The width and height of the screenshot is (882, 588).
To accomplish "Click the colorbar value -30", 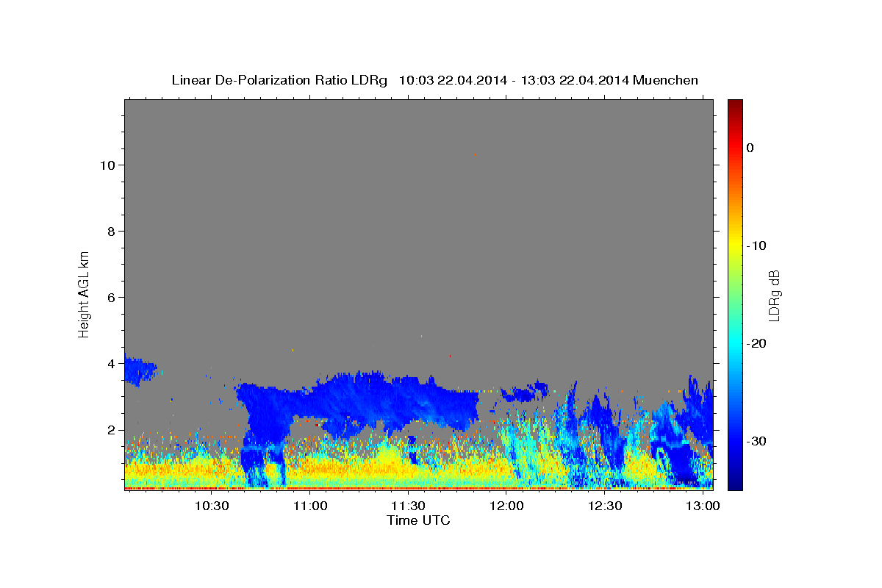I will point(756,441).
